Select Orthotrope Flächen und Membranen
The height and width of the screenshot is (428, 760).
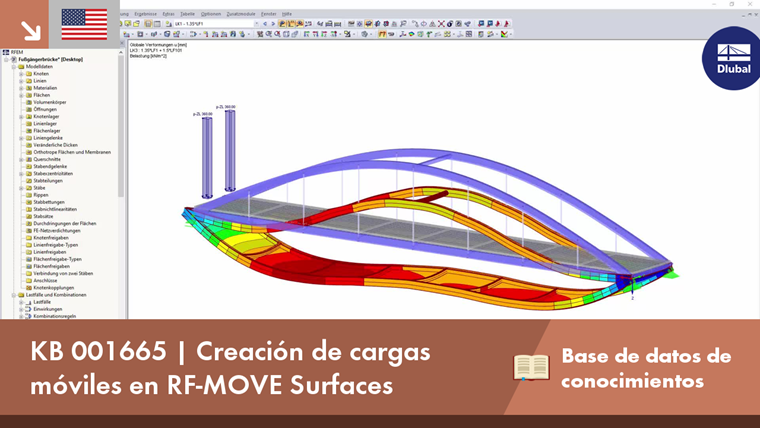point(72,152)
